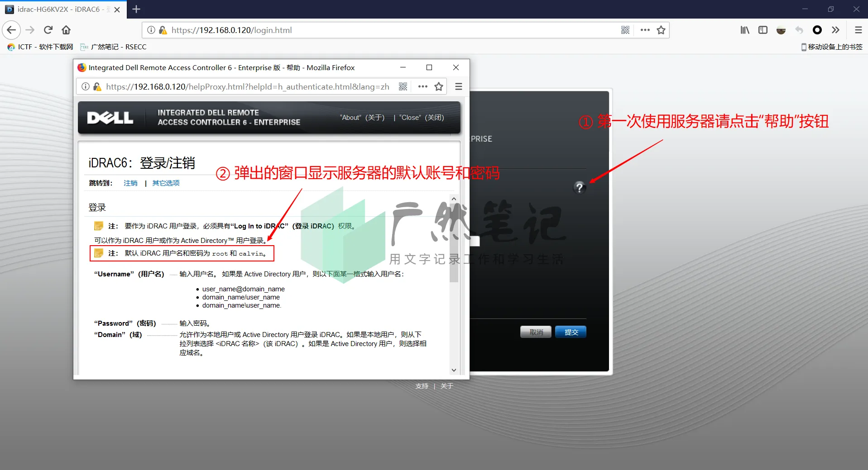Open new tab with plus button
This screenshot has width=868, height=470.
[x=136, y=9]
